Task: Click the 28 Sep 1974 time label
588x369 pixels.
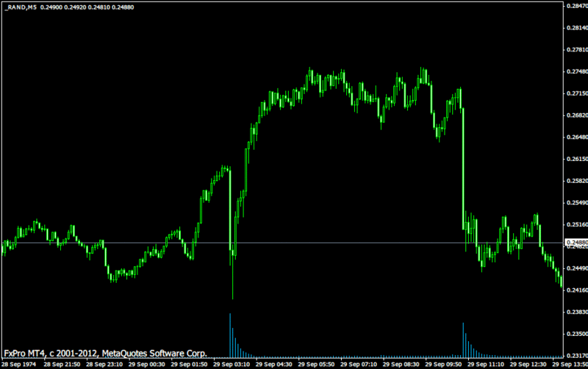Action: (x=19, y=365)
